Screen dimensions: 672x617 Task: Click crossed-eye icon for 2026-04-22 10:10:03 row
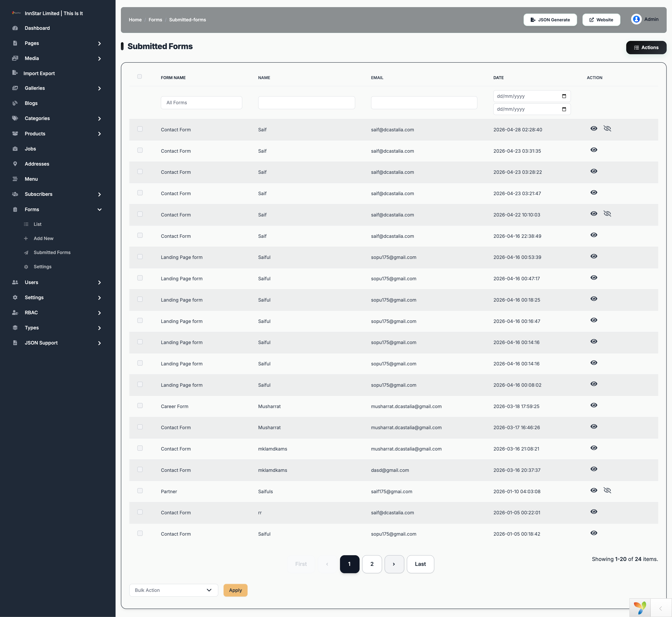click(x=607, y=214)
